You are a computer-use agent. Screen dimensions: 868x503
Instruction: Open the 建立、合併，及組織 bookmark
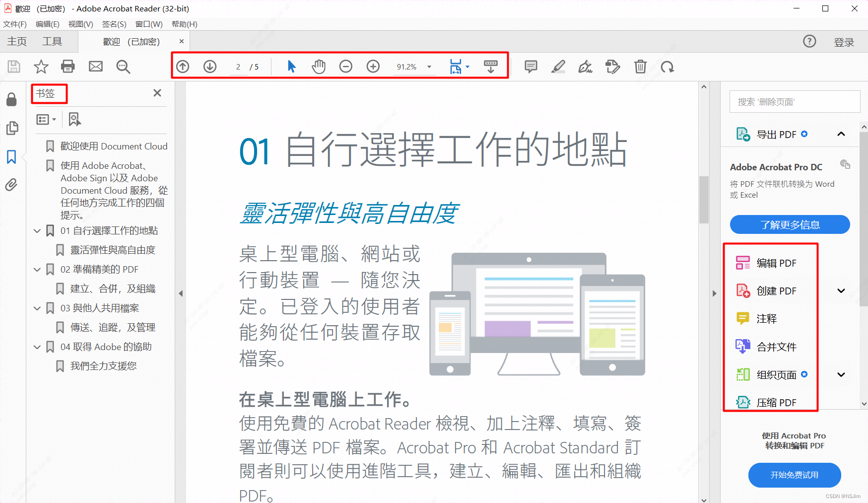tap(113, 289)
